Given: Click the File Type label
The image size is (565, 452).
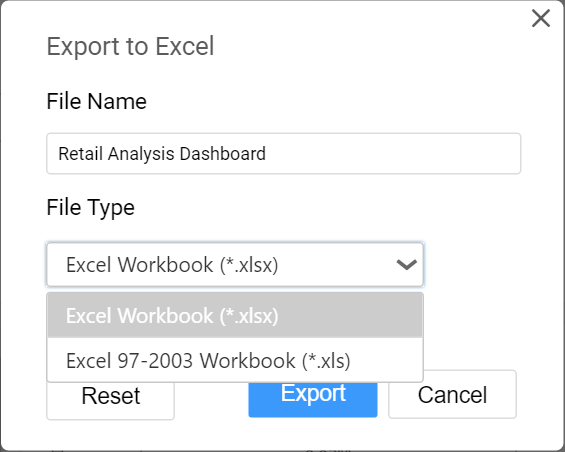Looking at the screenshot, I should click(x=90, y=208).
